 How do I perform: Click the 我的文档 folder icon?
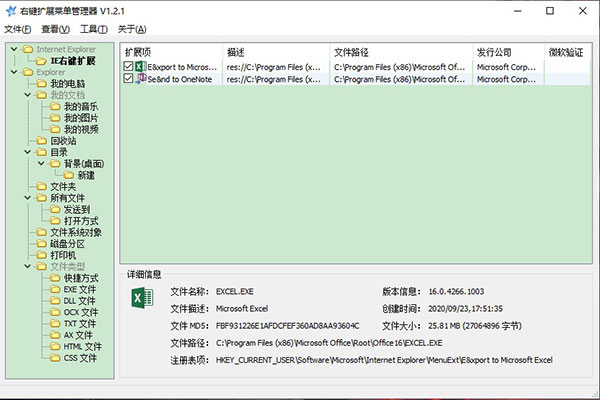41,95
